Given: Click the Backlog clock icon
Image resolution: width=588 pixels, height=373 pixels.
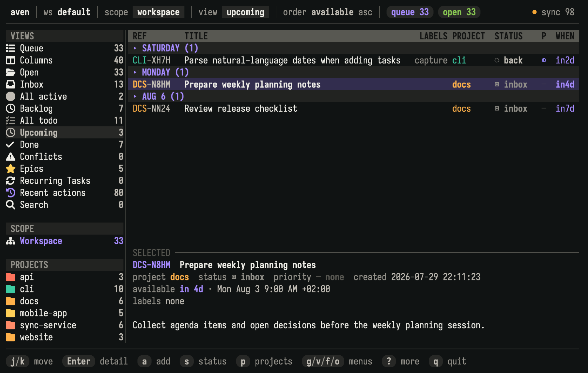Looking at the screenshot, I should click(x=11, y=108).
